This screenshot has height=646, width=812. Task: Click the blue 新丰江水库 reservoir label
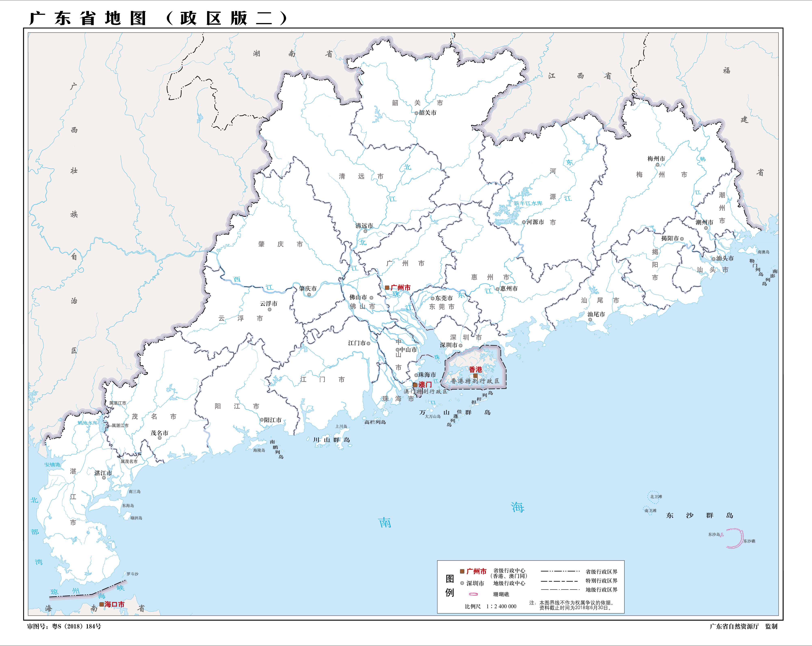point(528,203)
